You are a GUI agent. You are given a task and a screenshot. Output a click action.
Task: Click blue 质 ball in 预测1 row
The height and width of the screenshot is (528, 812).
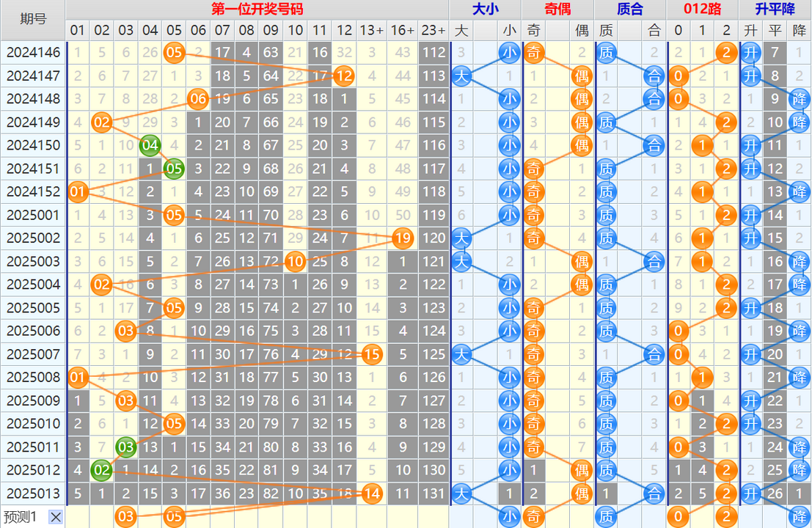pos(606,516)
